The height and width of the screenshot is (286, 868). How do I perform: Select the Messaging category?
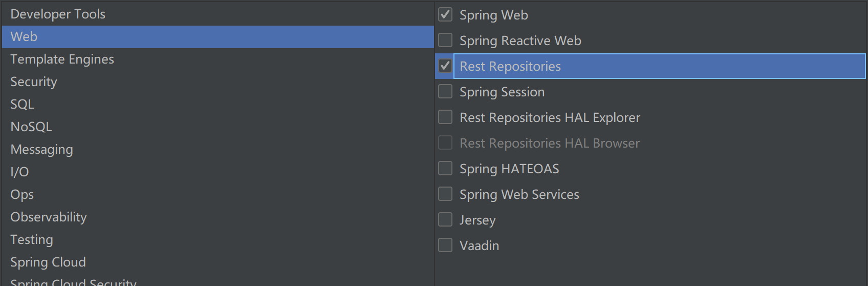(x=41, y=150)
